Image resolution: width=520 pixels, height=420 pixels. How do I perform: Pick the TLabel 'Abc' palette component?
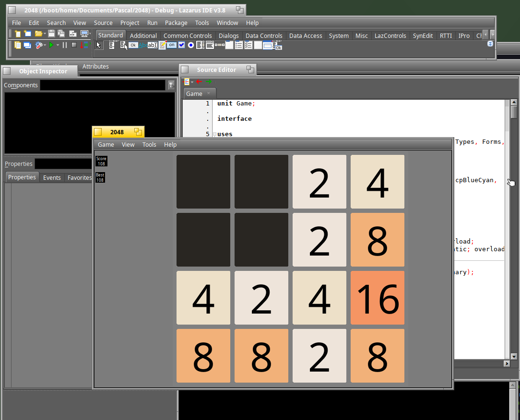[x=143, y=45]
